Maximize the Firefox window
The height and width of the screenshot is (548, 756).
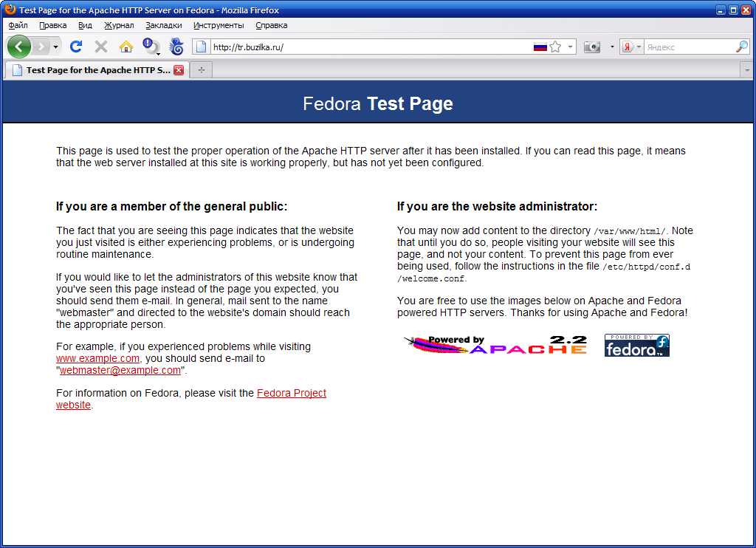(733, 10)
